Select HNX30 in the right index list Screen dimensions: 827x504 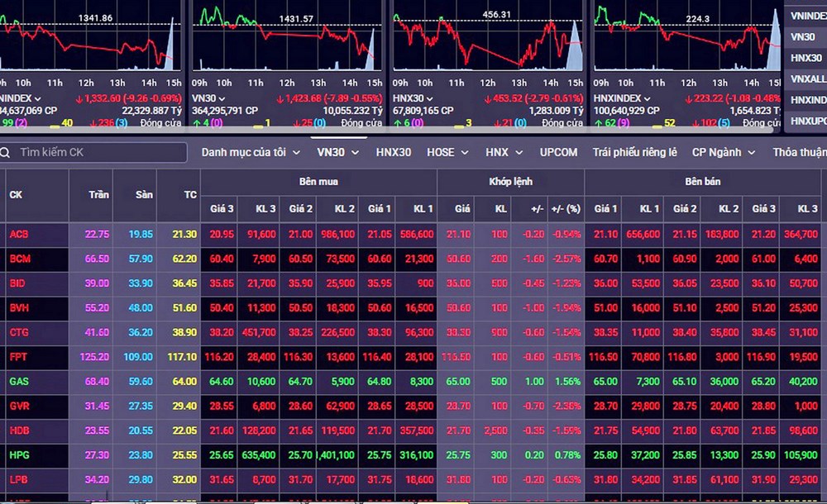point(805,58)
